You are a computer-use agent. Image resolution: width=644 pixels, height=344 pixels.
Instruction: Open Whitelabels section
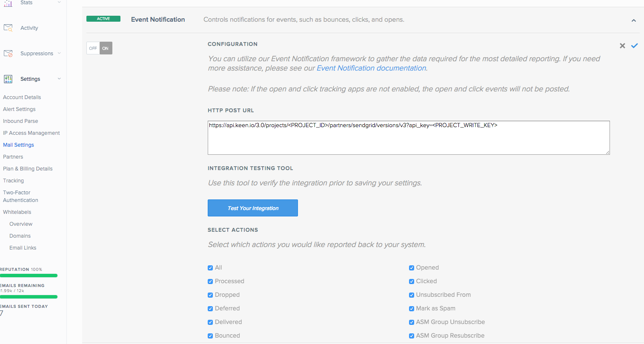17,212
